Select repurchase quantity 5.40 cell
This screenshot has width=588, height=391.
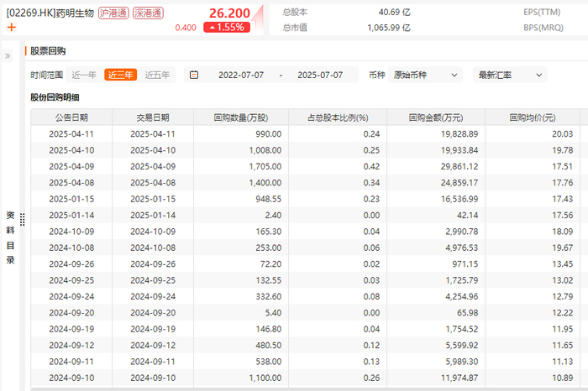pos(241,313)
